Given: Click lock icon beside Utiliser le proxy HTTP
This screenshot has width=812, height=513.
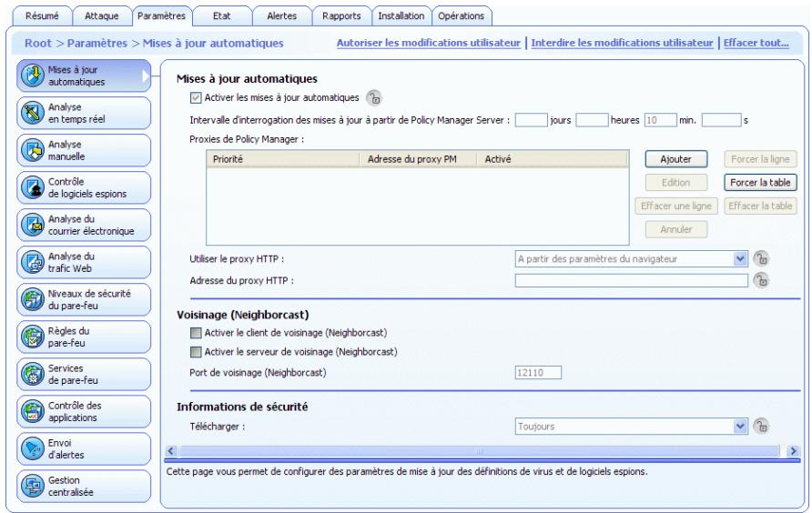Looking at the screenshot, I should click(x=761, y=258).
